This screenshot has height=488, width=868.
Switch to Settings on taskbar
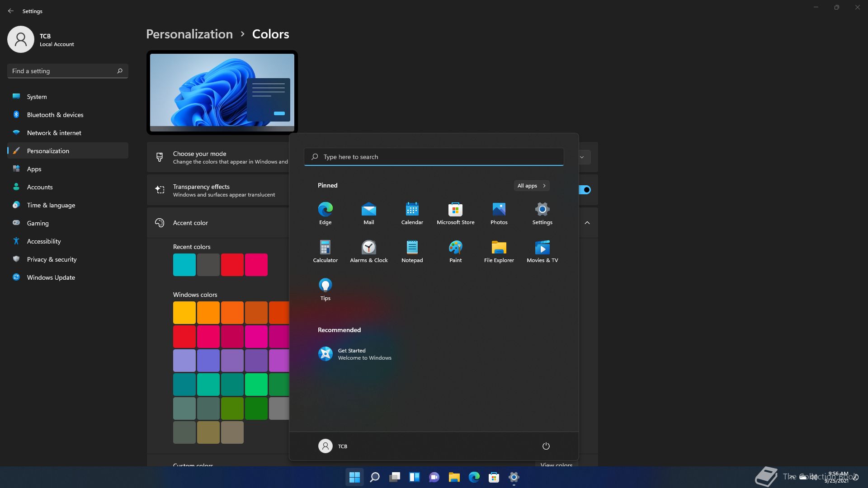tap(514, 477)
